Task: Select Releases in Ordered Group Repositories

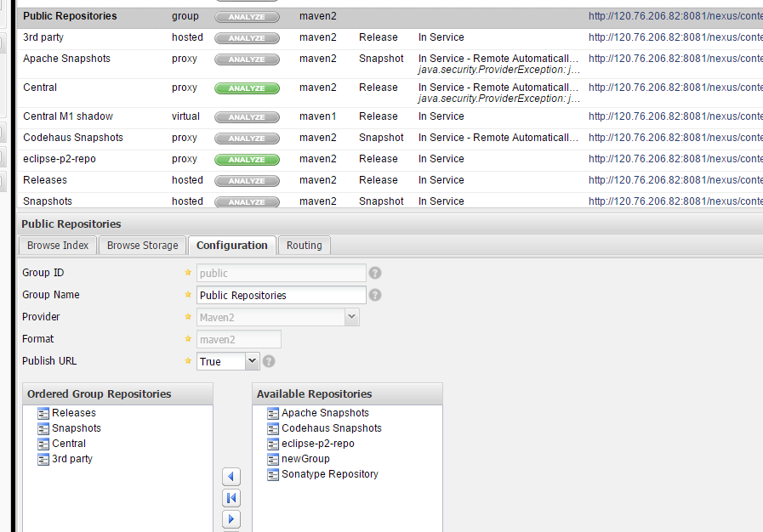Action: (x=74, y=413)
